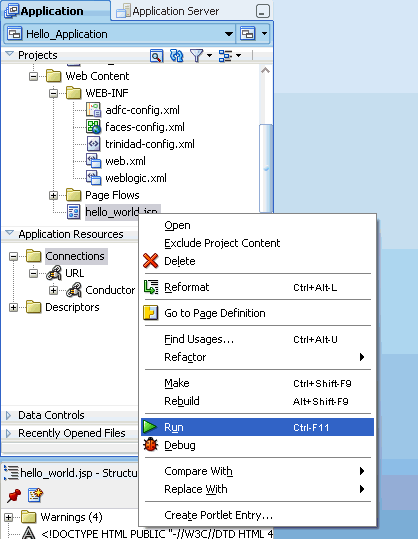Select Go to Page Definition menu item

pos(257,313)
